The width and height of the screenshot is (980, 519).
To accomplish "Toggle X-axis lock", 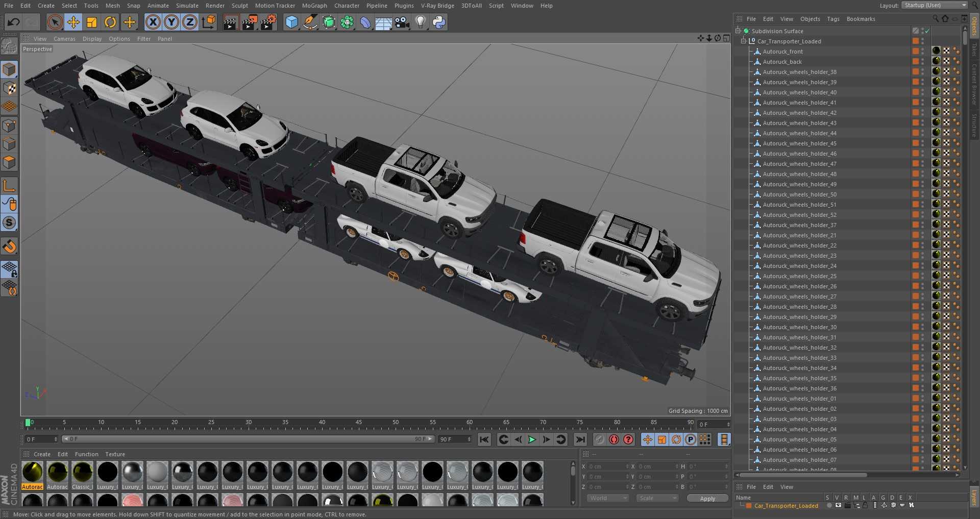I will [x=153, y=22].
